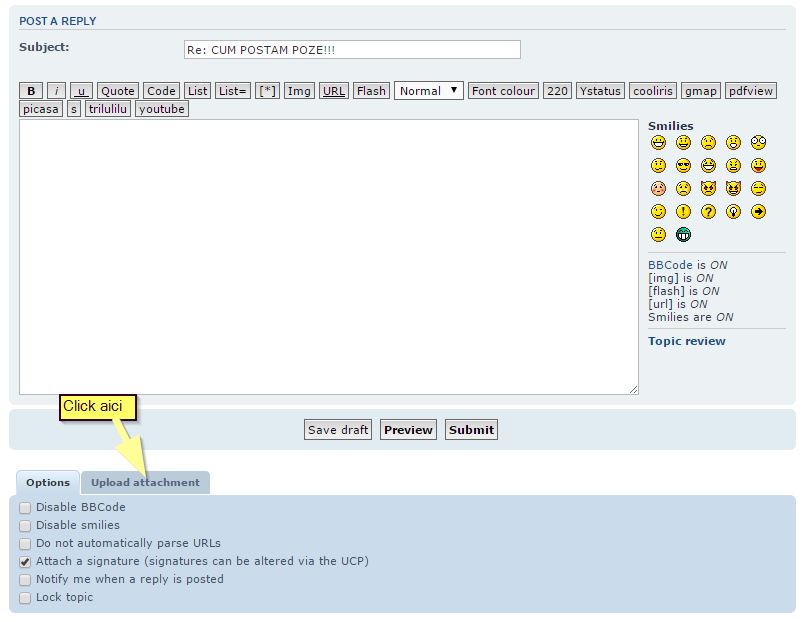The height and width of the screenshot is (622, 808).
Task: Click the Subject input field
Action: coord(352,50)
